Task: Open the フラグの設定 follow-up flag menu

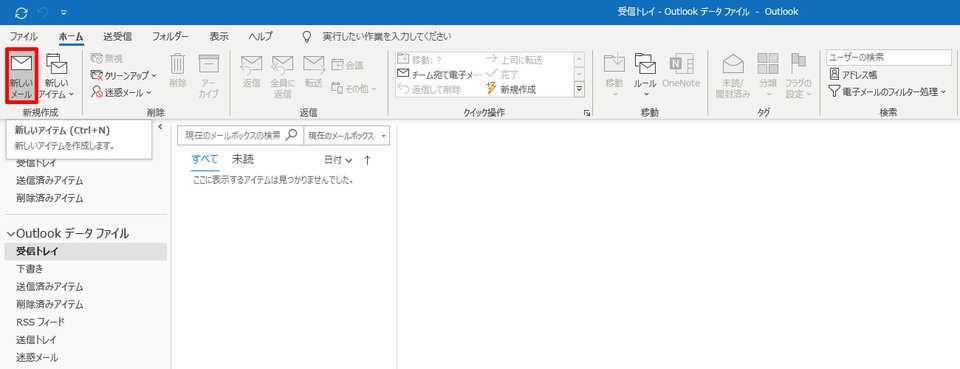Action: 798,76
